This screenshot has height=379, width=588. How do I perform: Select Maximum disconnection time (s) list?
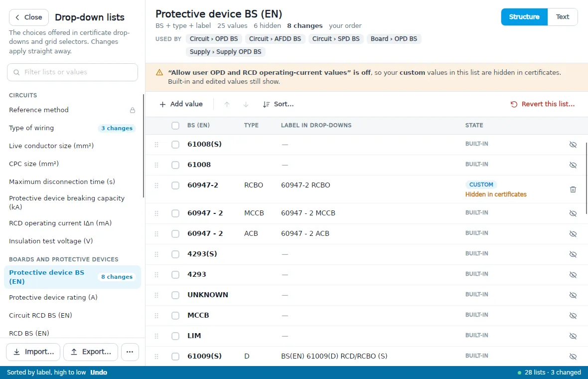[x=72, y=182]
